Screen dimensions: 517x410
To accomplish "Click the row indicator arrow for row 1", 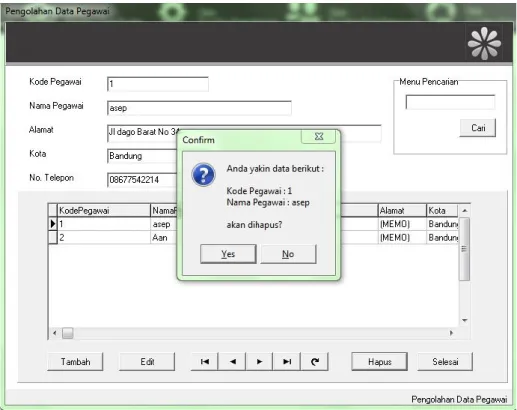I will [x=53, y=224].
